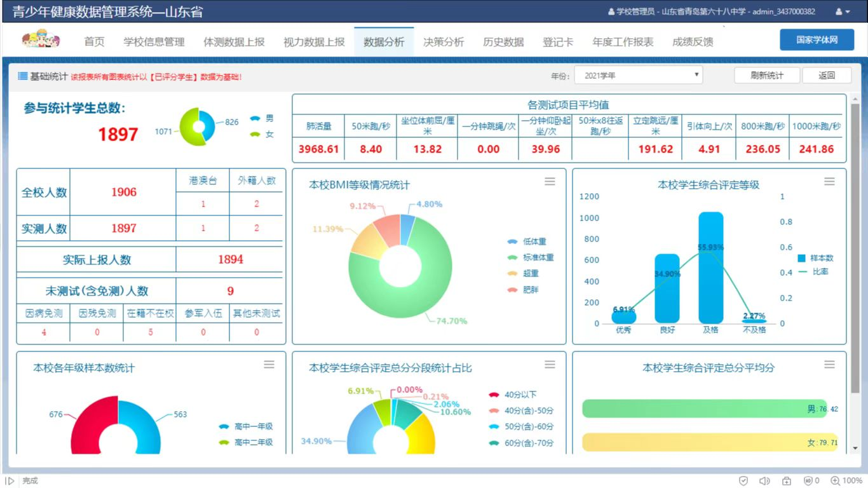The height and width of the screenshot is (488, 868).
Task: Expand the user account menu arrow
Action: tap(843, 12)
